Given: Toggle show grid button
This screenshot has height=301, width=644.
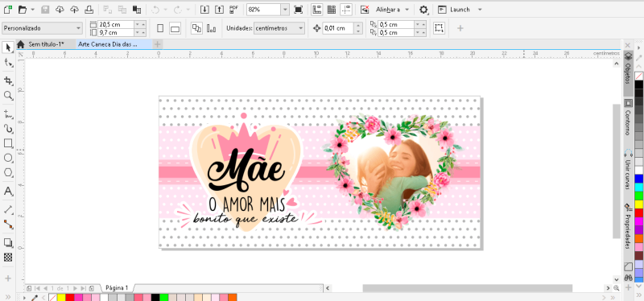Looking at the screenshot, I should [x=331, y=9].
